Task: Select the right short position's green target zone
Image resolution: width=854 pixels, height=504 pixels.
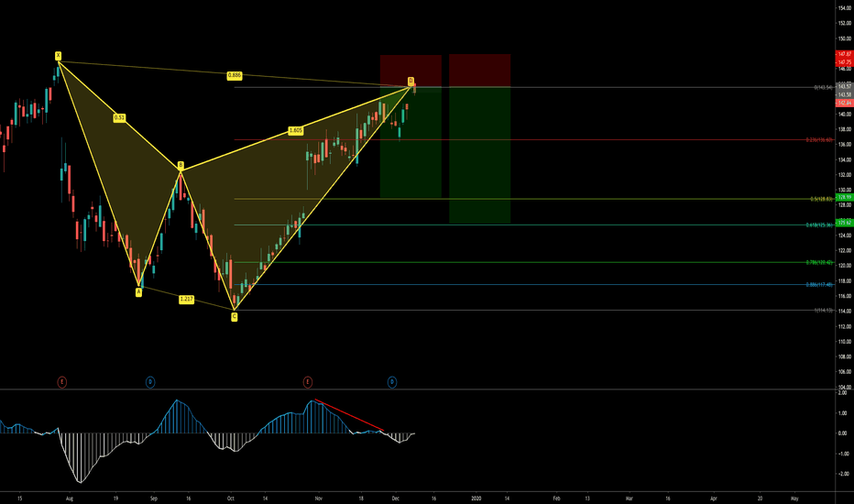Action: coord(480,155)
